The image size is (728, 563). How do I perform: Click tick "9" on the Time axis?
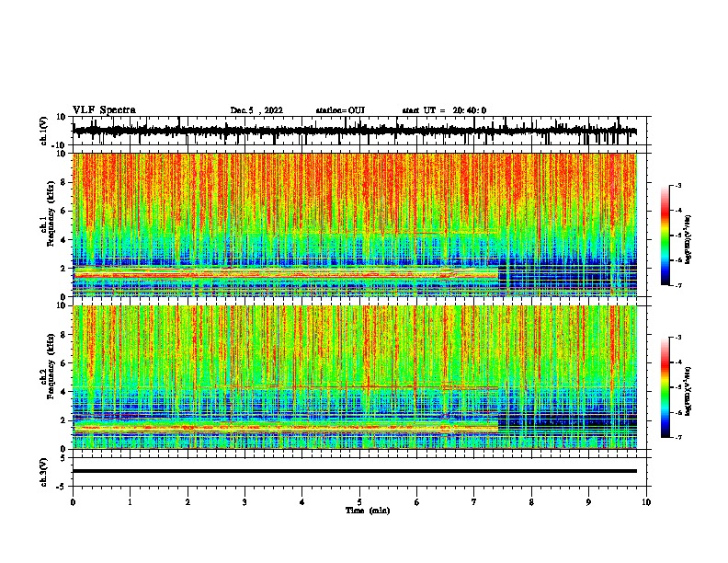(588, 502)
